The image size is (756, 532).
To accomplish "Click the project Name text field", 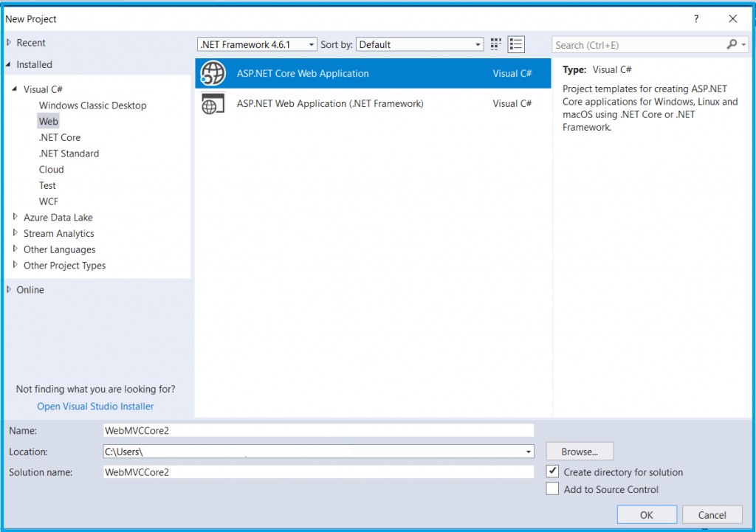I will pyautogui.click(x=318, y=430).
